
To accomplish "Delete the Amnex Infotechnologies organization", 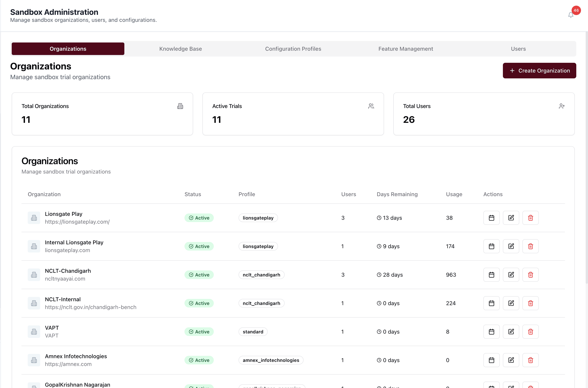I will point(530,360).
